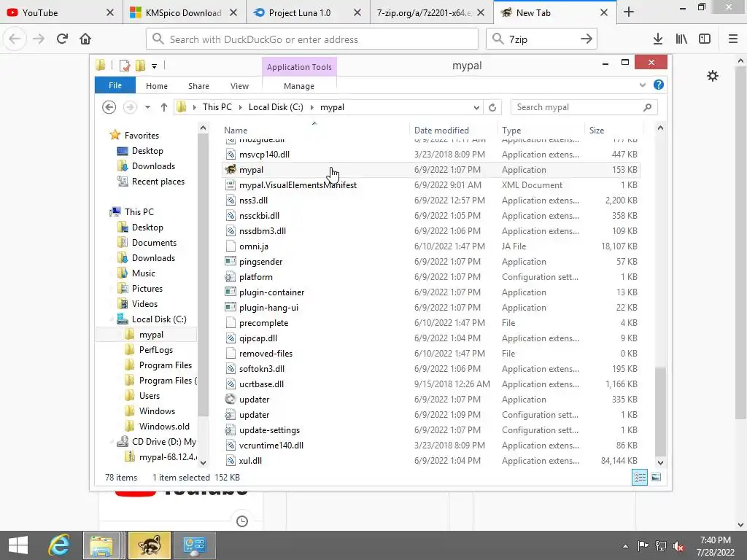Open the Manage ribbon tab

tap(299, 86)
